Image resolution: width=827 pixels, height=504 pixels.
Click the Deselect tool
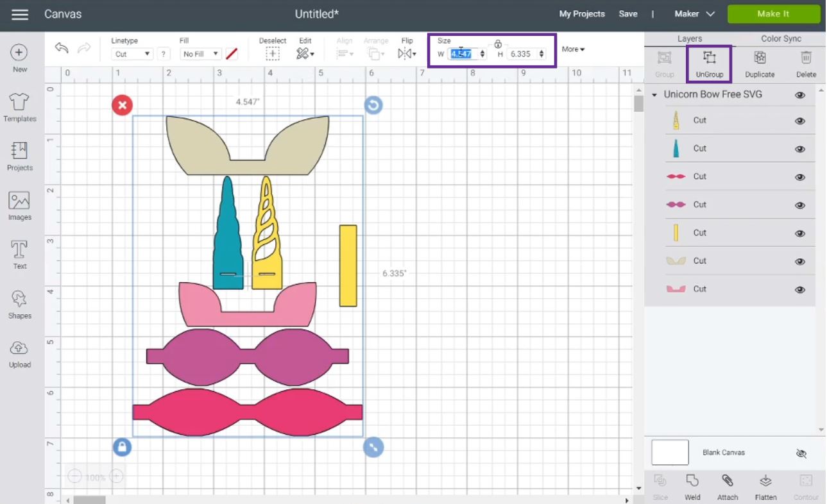[273, 49]
